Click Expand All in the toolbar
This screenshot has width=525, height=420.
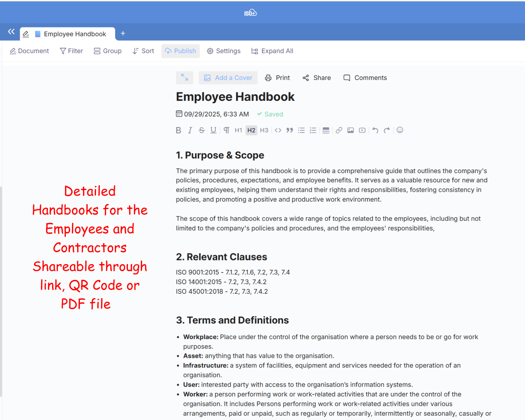click(x=272, y=51)
